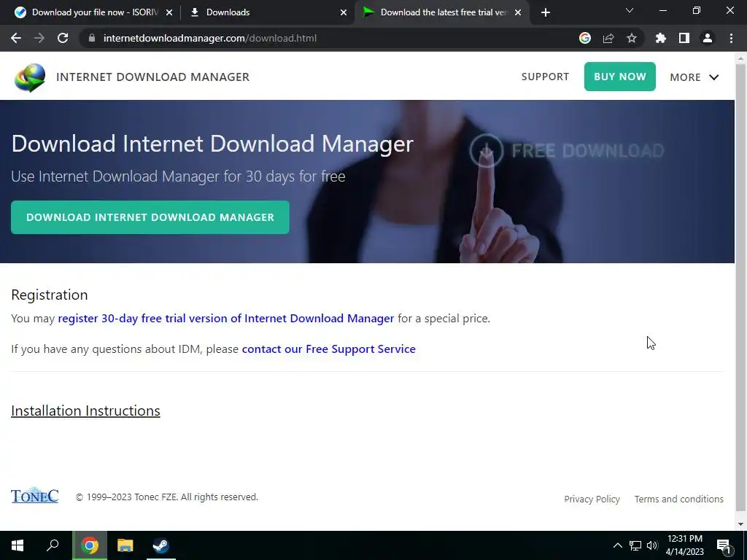747x560 pixels.
Task: Open the Privacy Policy link
Action: pyautogui.click(x=592, y=499)
